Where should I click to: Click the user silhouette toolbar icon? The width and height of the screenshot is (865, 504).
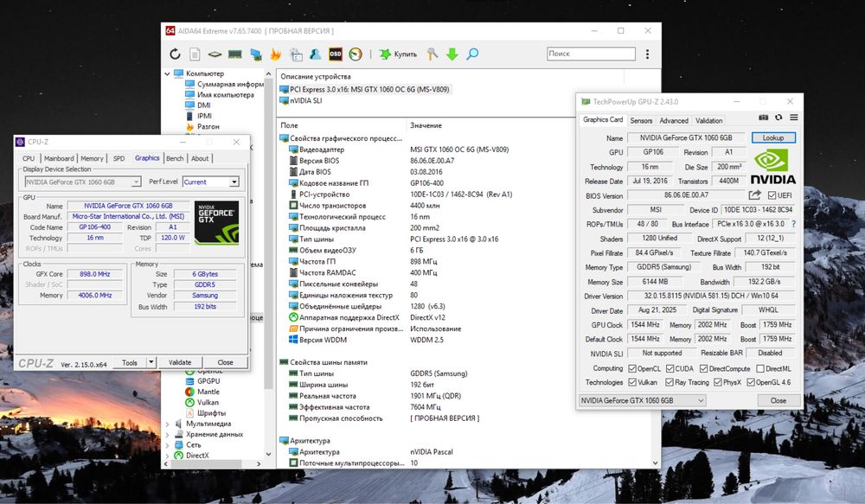click(x=316, y=54)
